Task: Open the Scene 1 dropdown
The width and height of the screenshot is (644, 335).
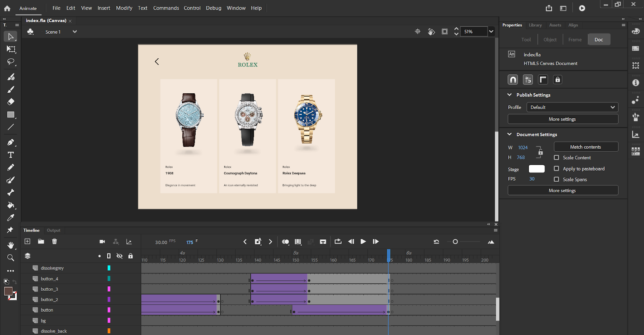Action: pos(74,32)
